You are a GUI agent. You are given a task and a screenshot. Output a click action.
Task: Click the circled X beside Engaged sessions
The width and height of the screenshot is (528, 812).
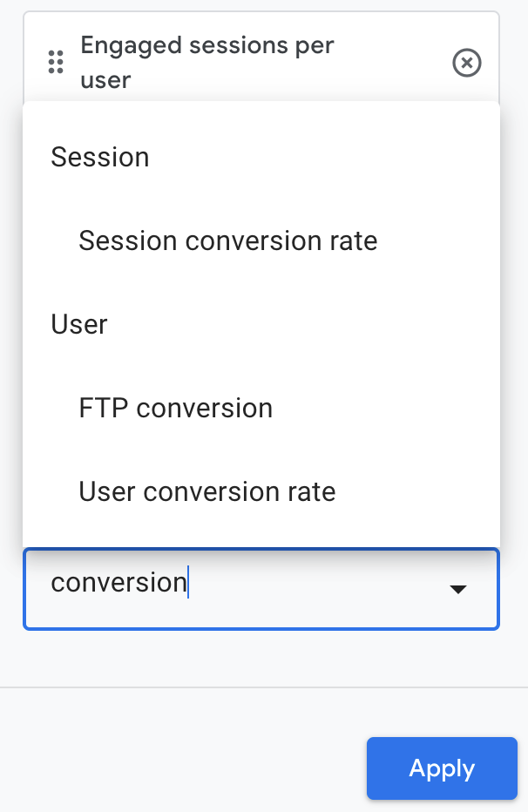[467, 63]
